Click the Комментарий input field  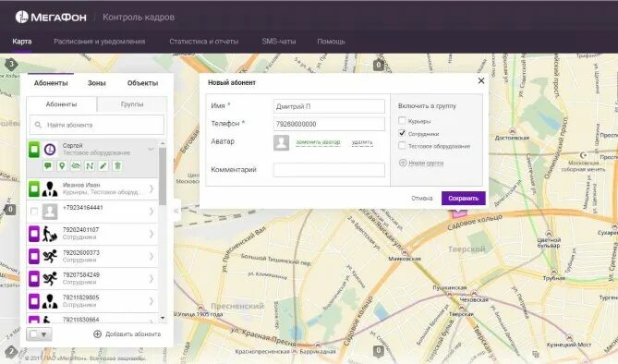point(329,170)
